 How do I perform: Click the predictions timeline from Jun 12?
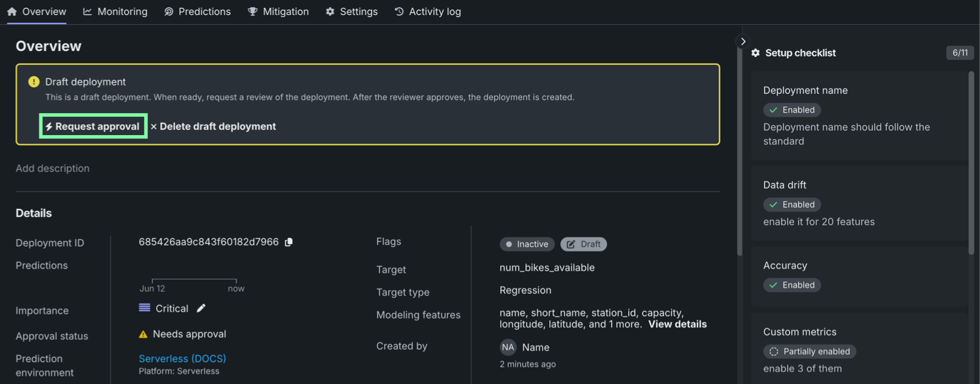tap(194, 280)
